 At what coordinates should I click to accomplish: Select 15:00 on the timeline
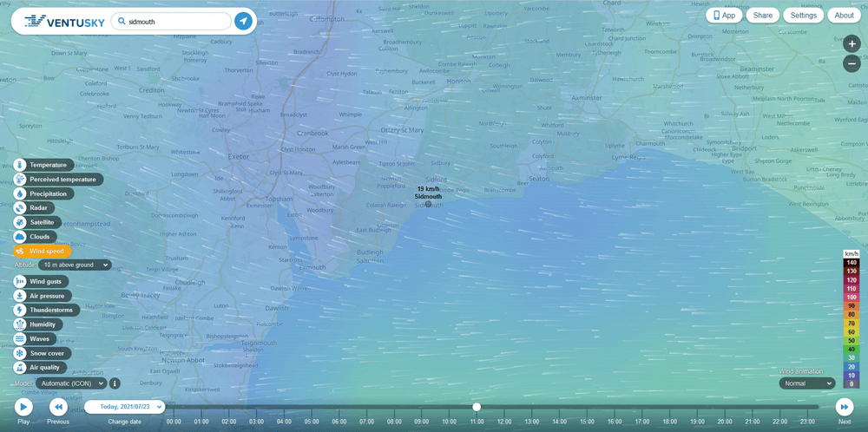(x=587, y=422)
